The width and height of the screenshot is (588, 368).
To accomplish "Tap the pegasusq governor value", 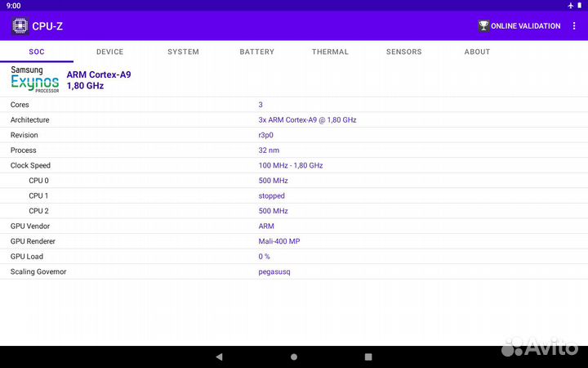I will pos(274,272).
